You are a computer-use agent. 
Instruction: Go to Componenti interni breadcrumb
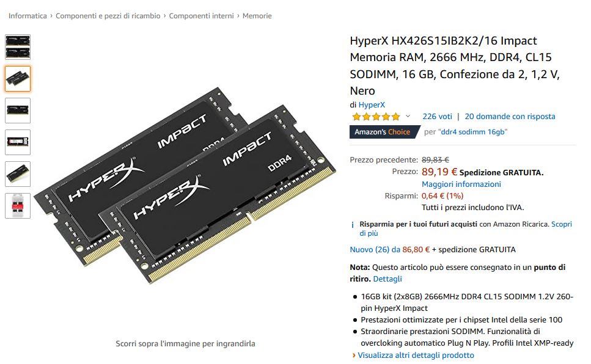click(x=201, y=16)
